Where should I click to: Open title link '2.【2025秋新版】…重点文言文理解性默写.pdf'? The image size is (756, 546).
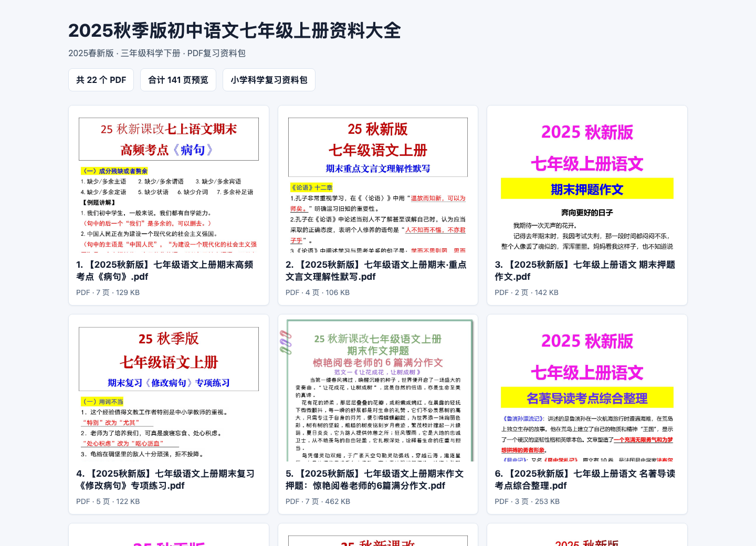[x=376, y=270]
